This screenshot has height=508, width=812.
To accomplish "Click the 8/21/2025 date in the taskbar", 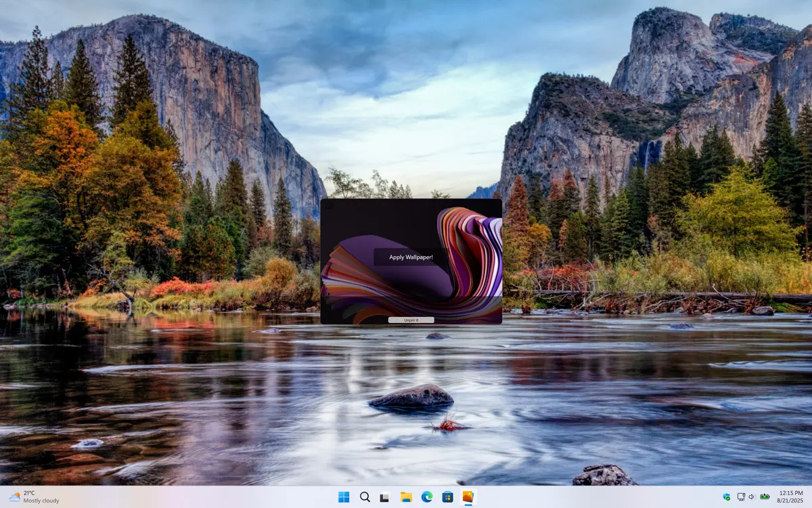I will tap(789, 501).
